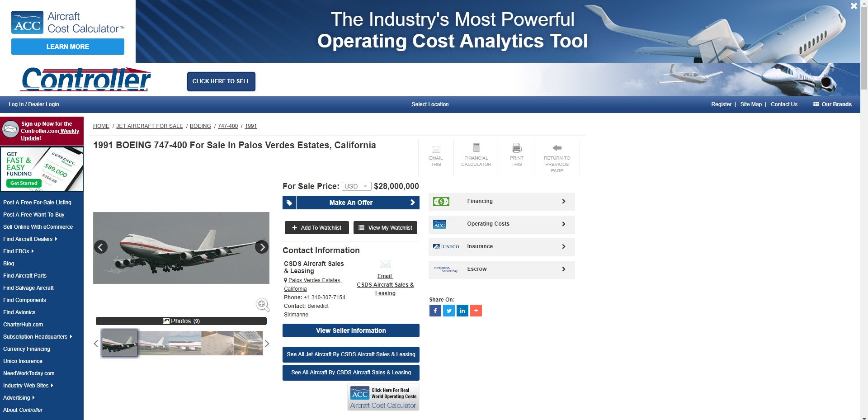This screenshot has width=868, height=420.
Task: Click the Financing money icon
Action: click(x=441, y=202)
